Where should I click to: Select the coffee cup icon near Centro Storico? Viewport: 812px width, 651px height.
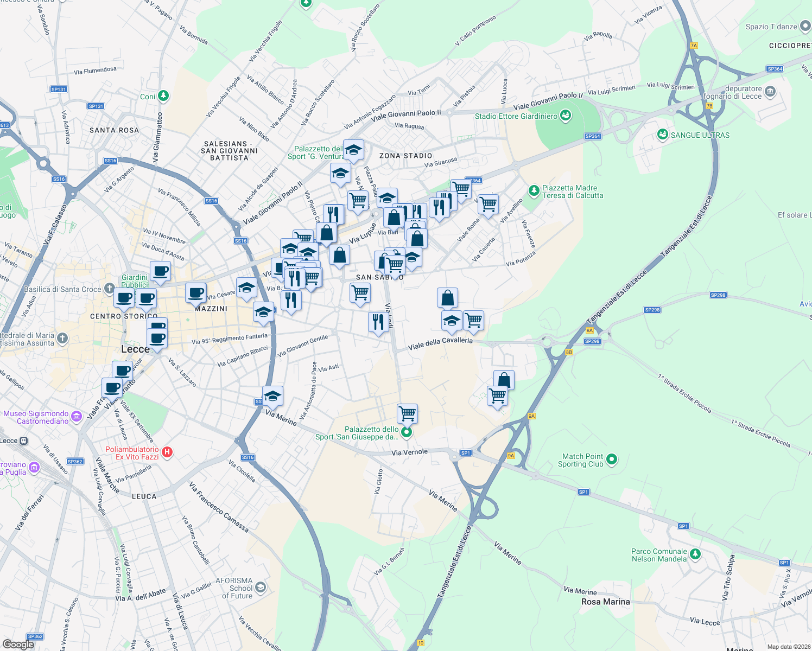pyautogui.click(x=123, y=298)
